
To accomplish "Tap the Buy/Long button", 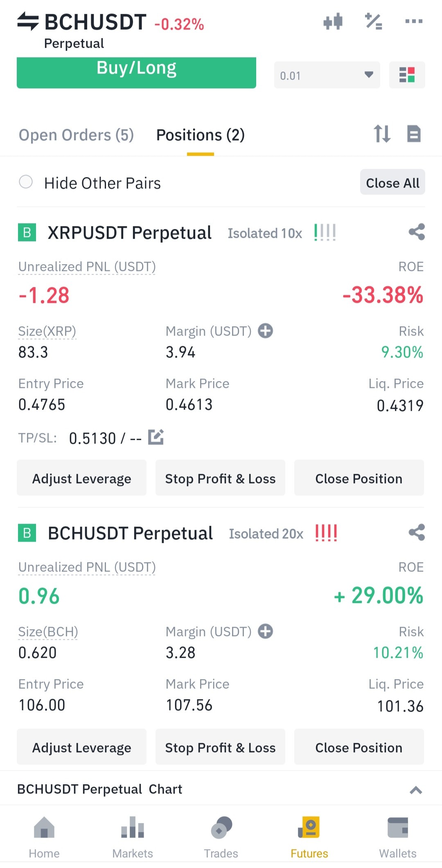I will click(x=136, y=72).
